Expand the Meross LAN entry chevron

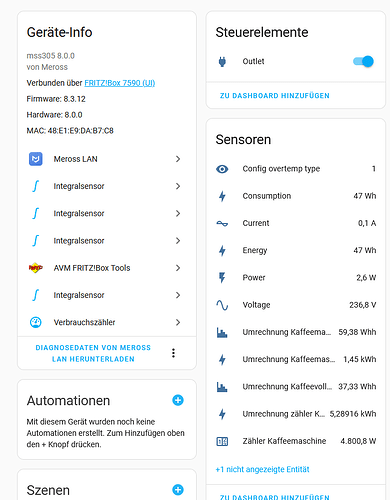[178, 159]
